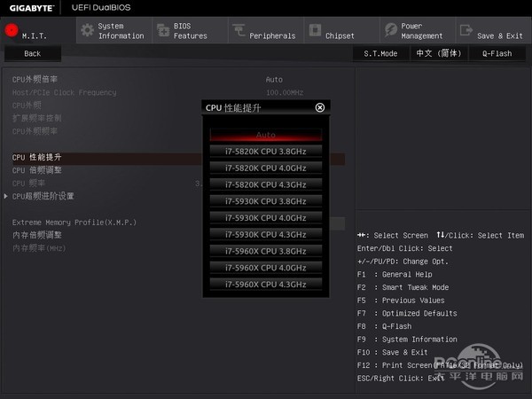Click the BIOS Features icon
Image resolution: width=532 pixels, height=399 pixels.
(162, 30)
